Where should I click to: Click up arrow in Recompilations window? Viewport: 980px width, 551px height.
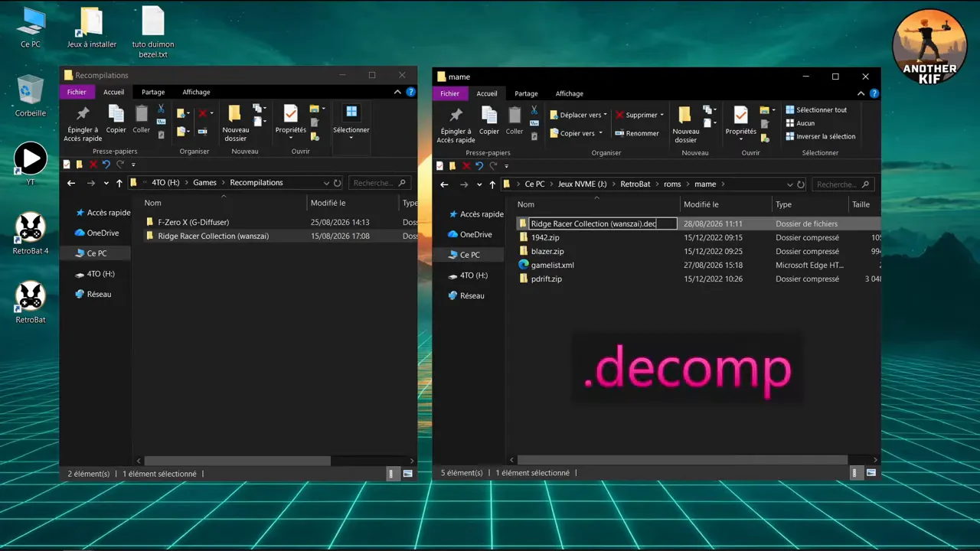click(119, 183)
